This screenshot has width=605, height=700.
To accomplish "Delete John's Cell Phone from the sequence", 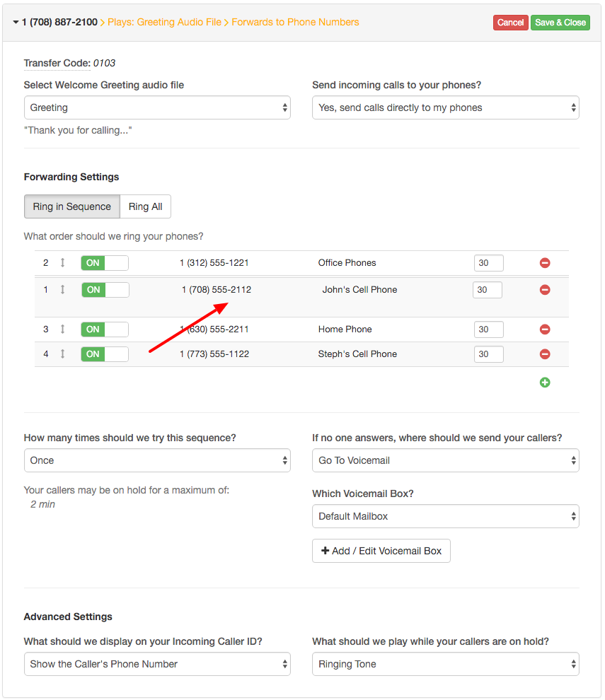I will (x=545, y=289).
